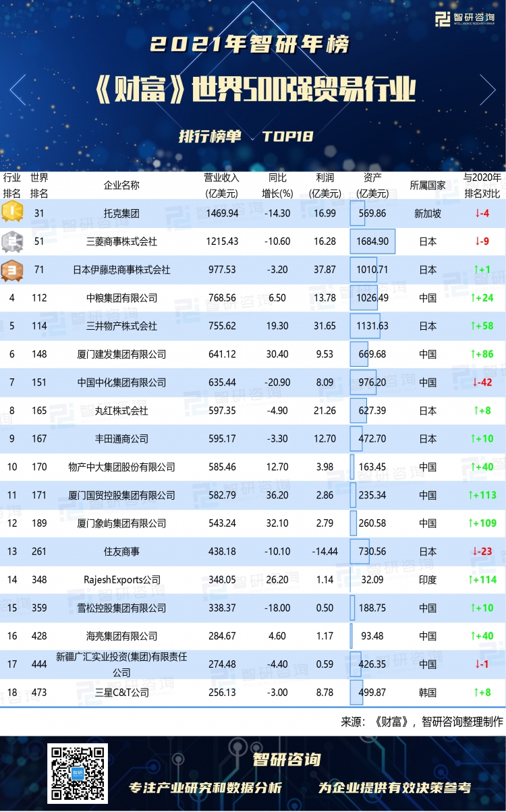Click company name 厦门建发集团有限公司
506x812 pixels.
[121, 354]
